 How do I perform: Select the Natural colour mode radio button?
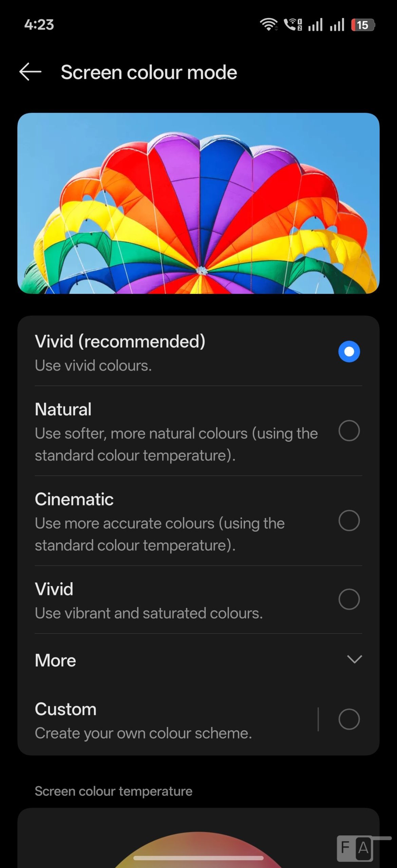pos(349,431)
